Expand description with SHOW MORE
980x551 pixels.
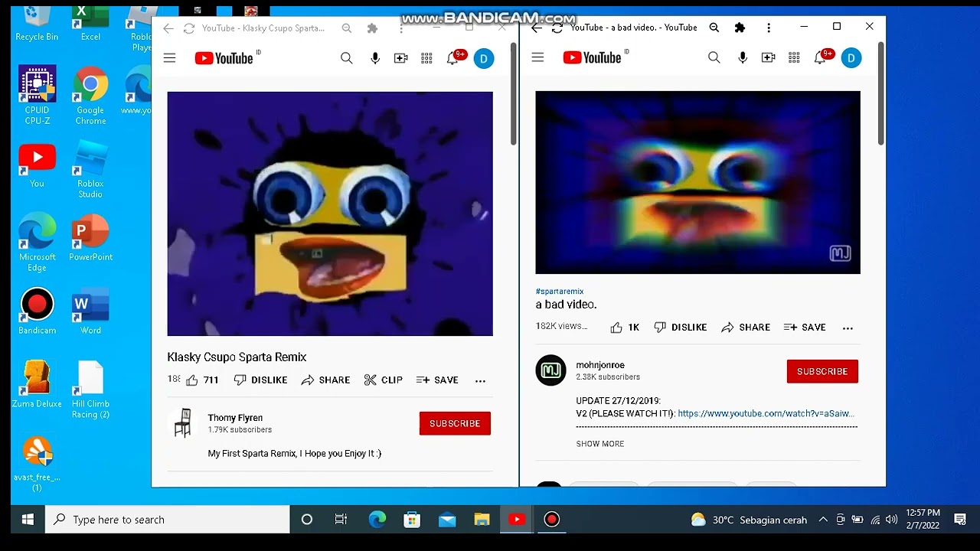pyautogui.click(x=600, y=444)
